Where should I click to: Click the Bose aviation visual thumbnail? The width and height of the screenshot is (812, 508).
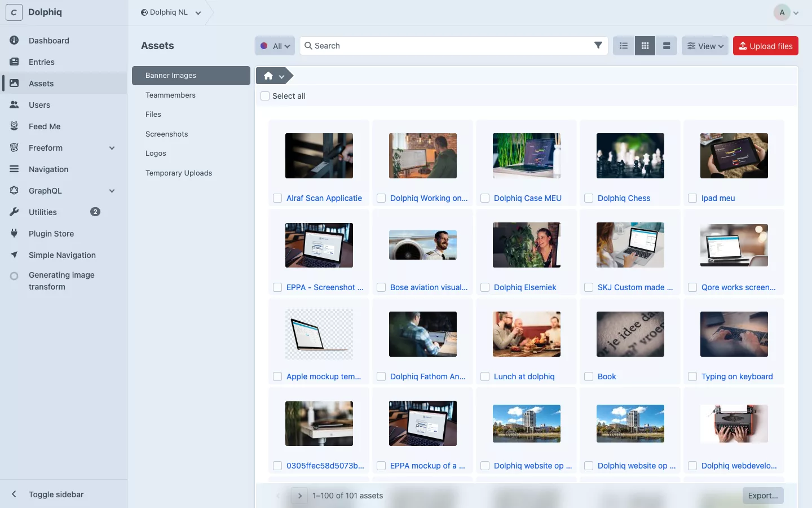coord(423,245)
